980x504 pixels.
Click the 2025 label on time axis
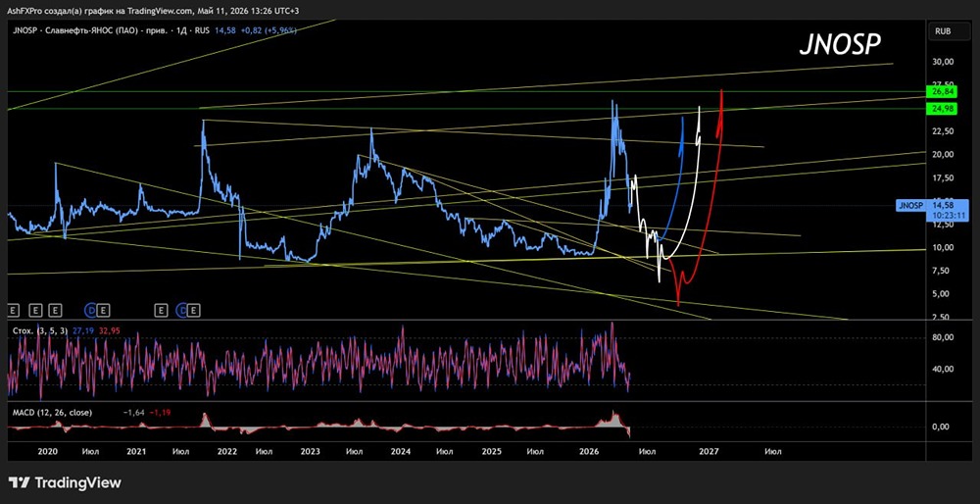pyautogui.click(x=492, y=451)
